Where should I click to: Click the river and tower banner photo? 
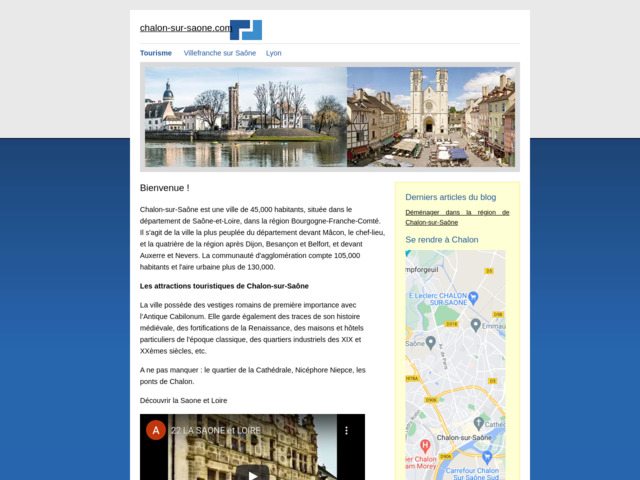tap(246, 117)
